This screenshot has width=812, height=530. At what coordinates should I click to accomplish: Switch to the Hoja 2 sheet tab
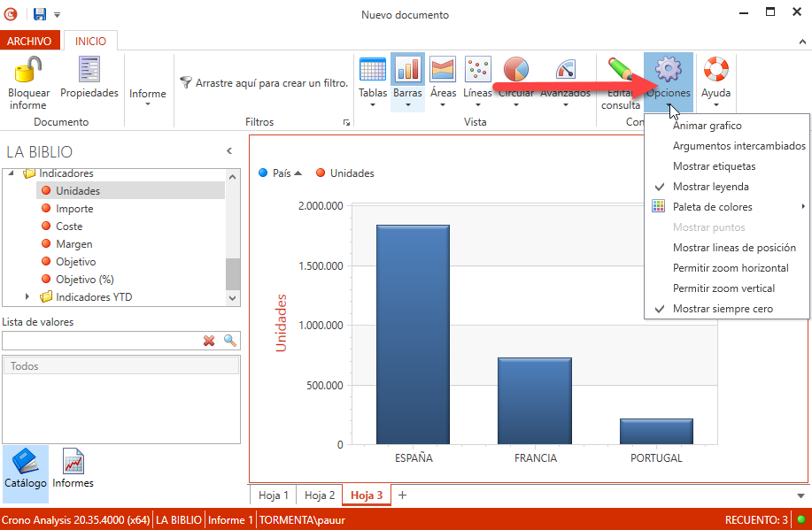tap(320, 495)
